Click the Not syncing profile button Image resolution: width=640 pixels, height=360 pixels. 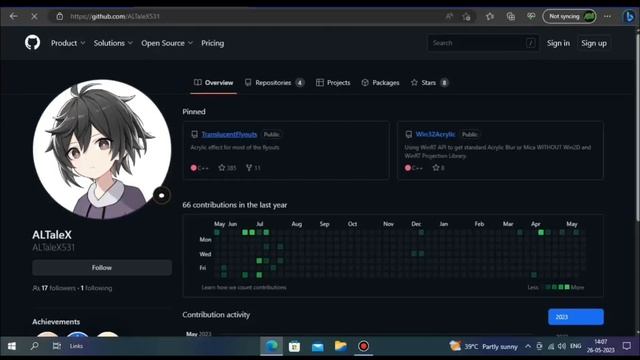coord(569,16)
